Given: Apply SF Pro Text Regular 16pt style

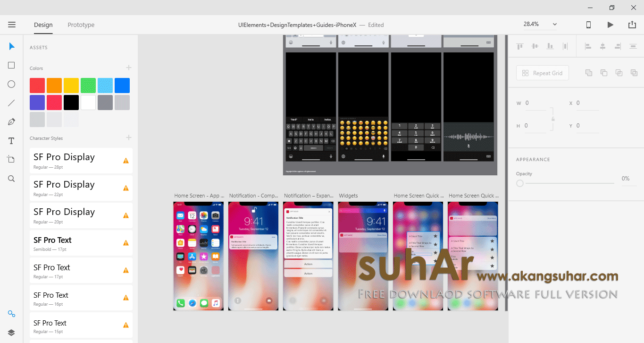Looking at the screenshot, I should 81,298.
